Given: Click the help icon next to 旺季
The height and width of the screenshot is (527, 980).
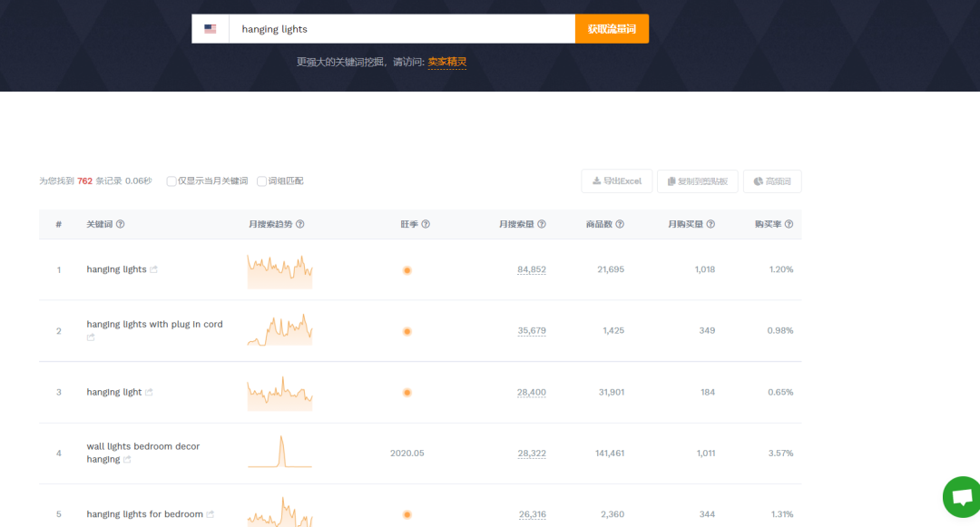Looking at the screenshot, I should coord(426,224).
